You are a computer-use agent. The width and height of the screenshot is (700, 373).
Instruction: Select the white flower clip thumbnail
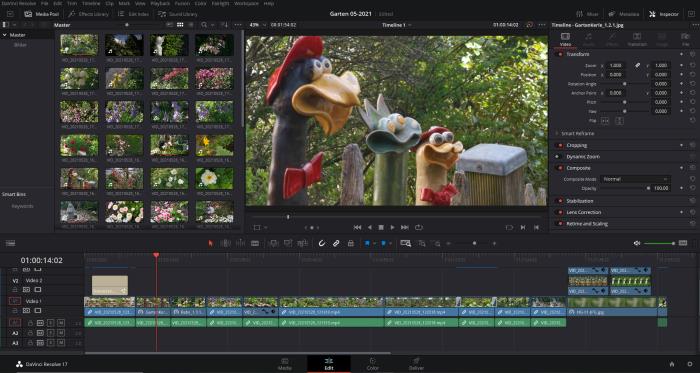(214, 178)
